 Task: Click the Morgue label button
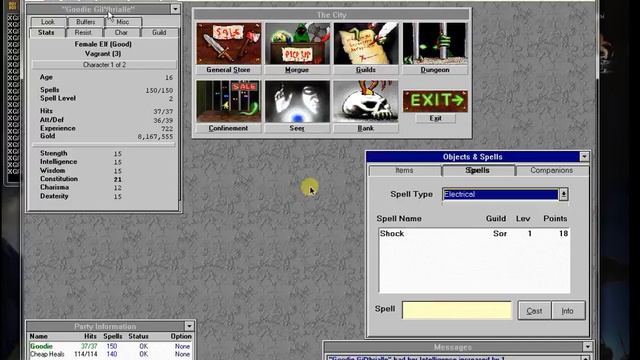(x=297, y=70)
